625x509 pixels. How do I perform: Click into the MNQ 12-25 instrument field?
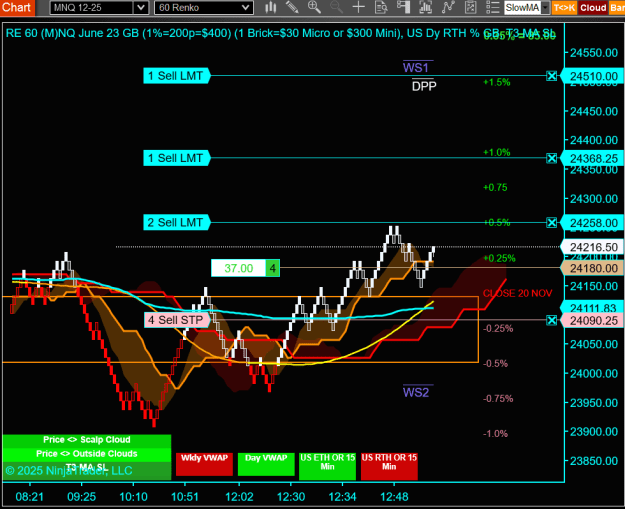92,8
